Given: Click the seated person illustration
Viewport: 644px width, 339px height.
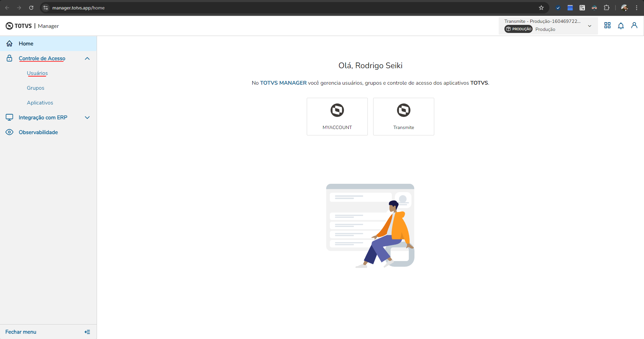Looking at the screenshot, I should [385, 234].
